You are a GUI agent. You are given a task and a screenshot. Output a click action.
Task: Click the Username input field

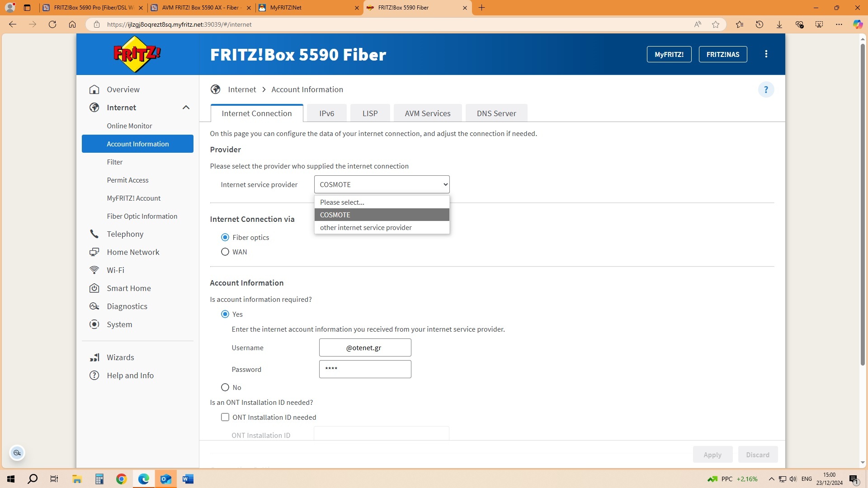[365, 347]
